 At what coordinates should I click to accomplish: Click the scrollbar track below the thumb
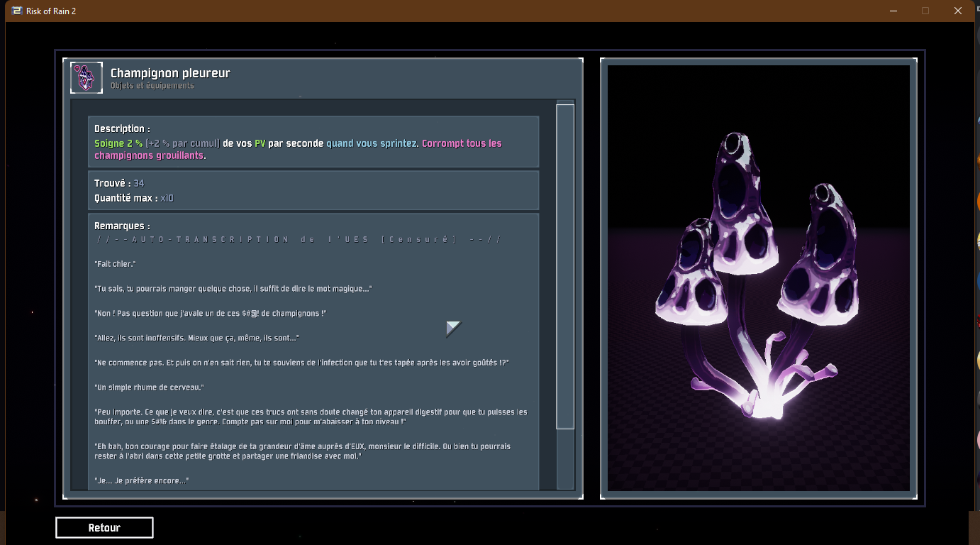(565, 458)
